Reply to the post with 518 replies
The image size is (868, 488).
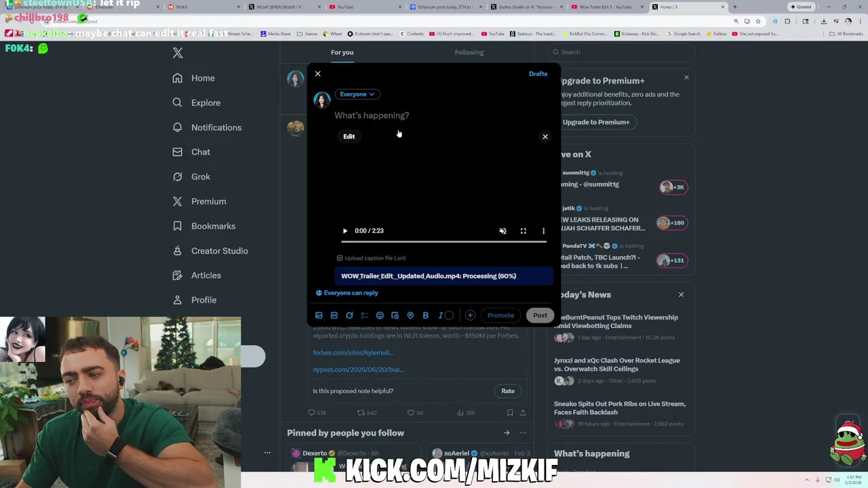317,413
